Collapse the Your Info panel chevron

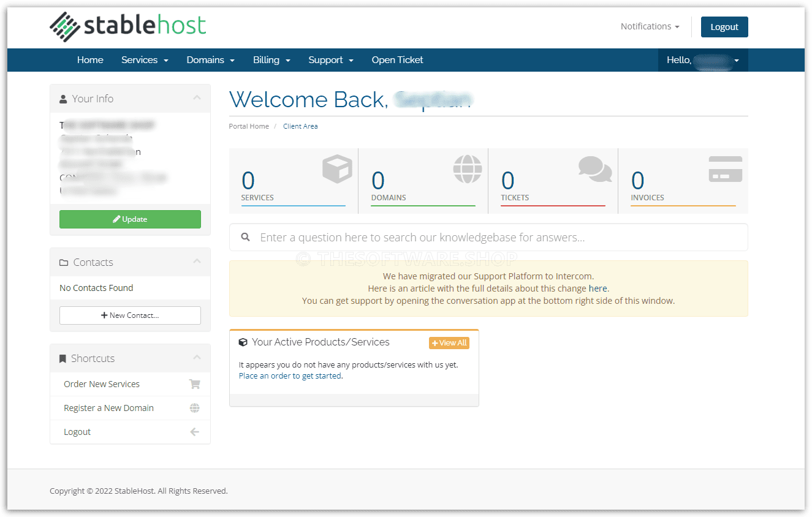coord(197,98)
